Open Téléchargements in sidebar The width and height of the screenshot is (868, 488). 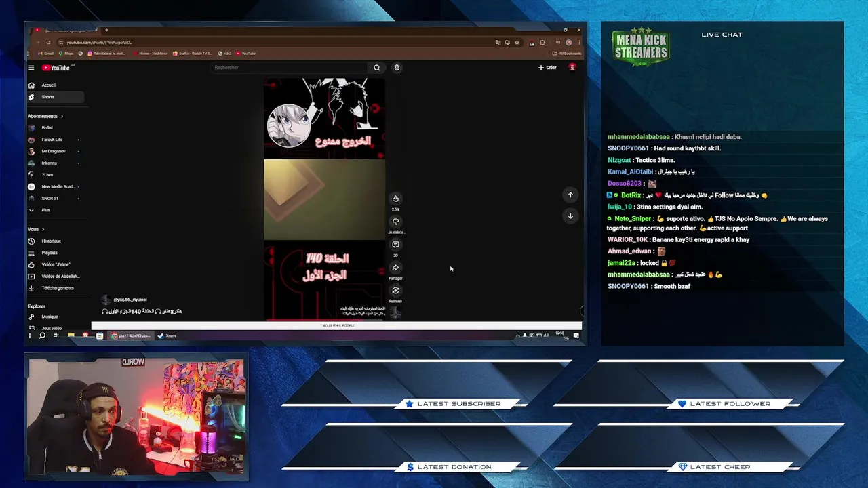(54, 288)
